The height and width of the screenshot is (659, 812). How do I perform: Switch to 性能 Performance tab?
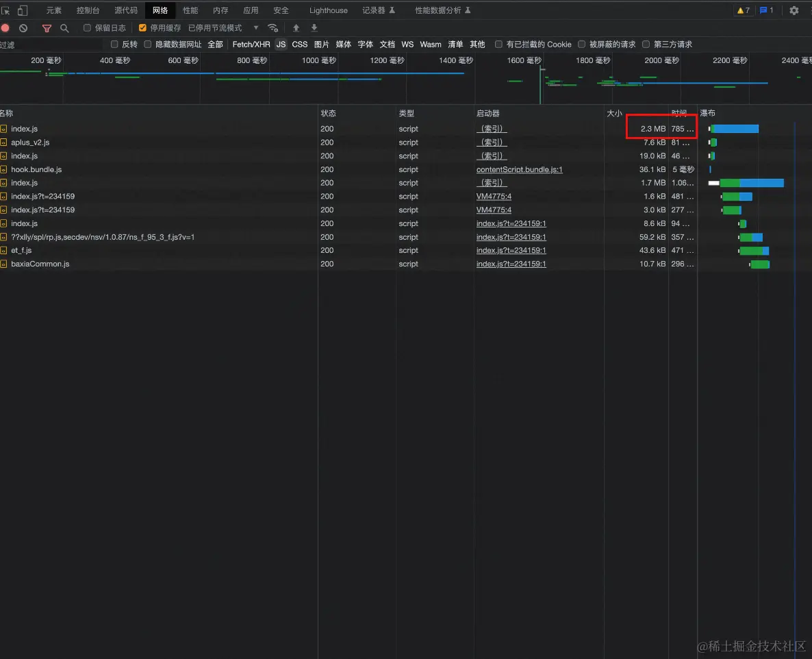tap(190, 10)
